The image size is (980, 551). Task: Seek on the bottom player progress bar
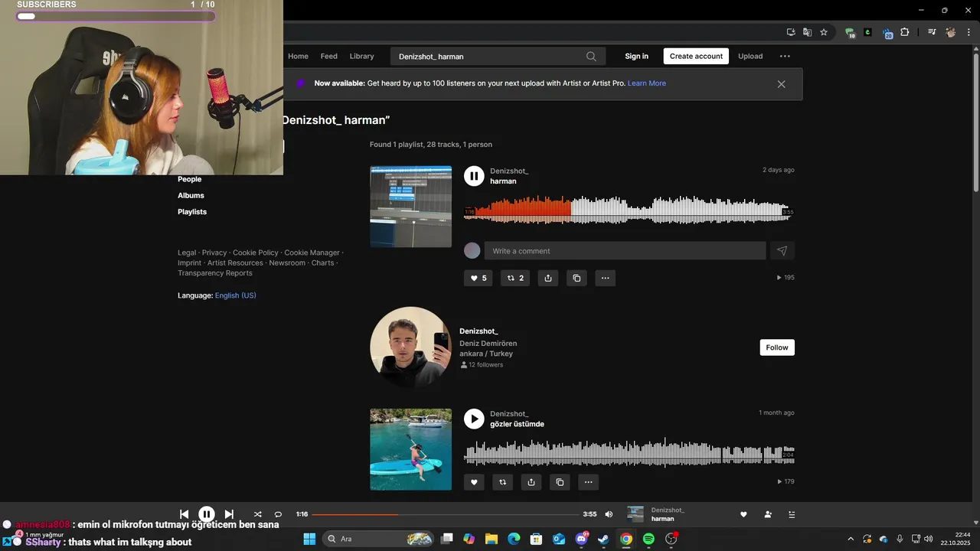pos(445,514)
